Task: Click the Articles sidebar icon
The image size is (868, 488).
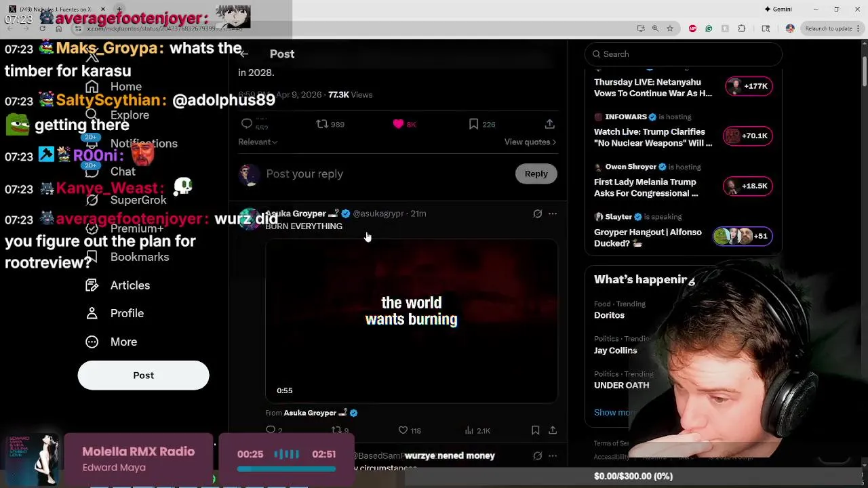Action: [92, 285]
